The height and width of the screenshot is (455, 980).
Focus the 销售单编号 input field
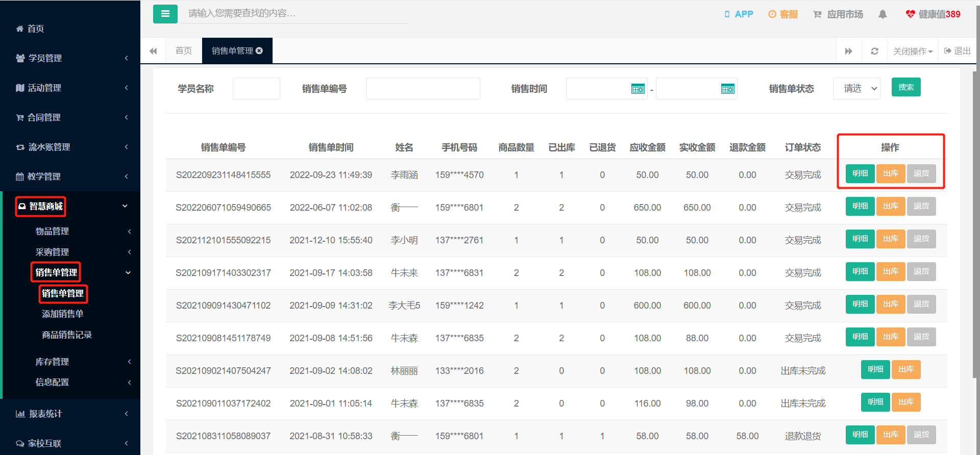tap(423, 88)
